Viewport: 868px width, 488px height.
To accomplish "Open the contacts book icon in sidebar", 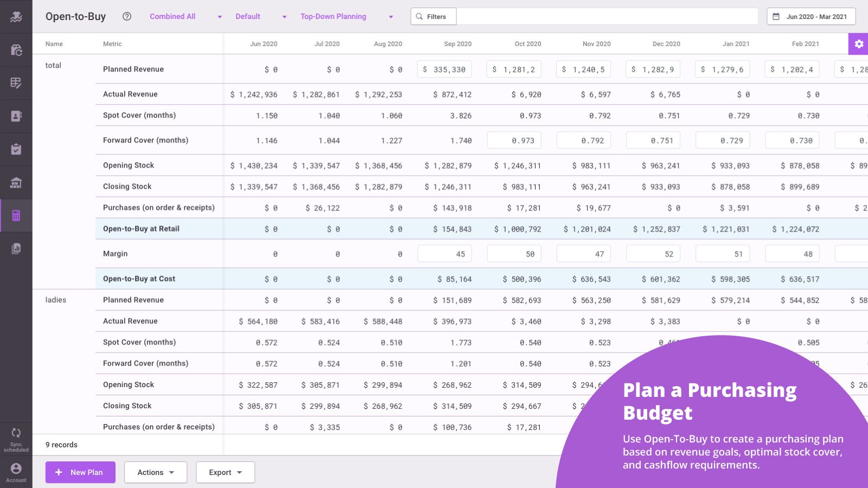I will [16, 116].
